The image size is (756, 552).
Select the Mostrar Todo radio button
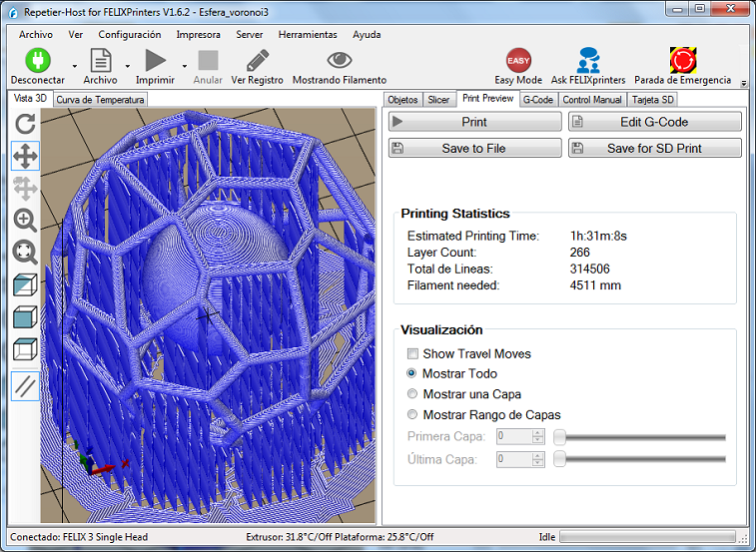point(411,373)
